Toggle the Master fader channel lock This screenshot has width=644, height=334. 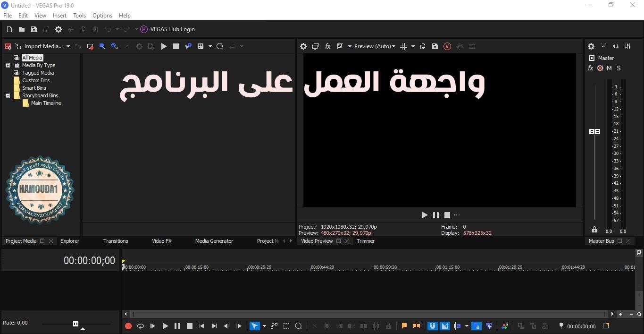click(x=594, y=230)
